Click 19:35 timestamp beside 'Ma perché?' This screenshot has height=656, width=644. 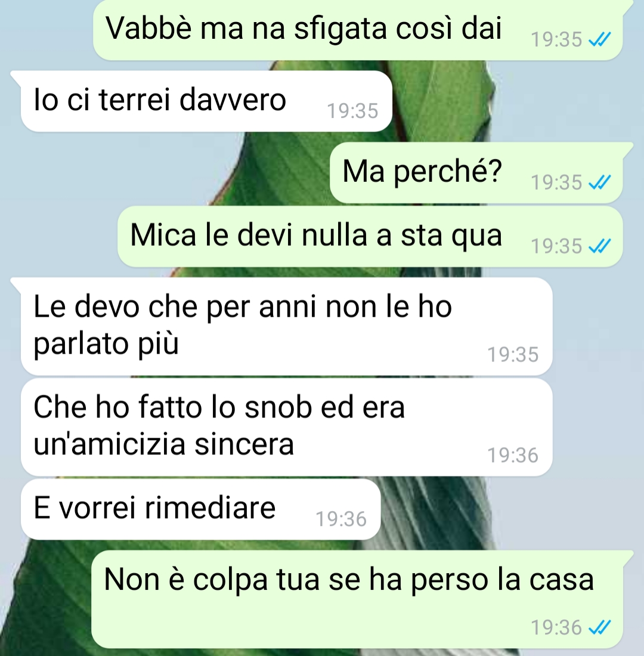coord(556,182)
